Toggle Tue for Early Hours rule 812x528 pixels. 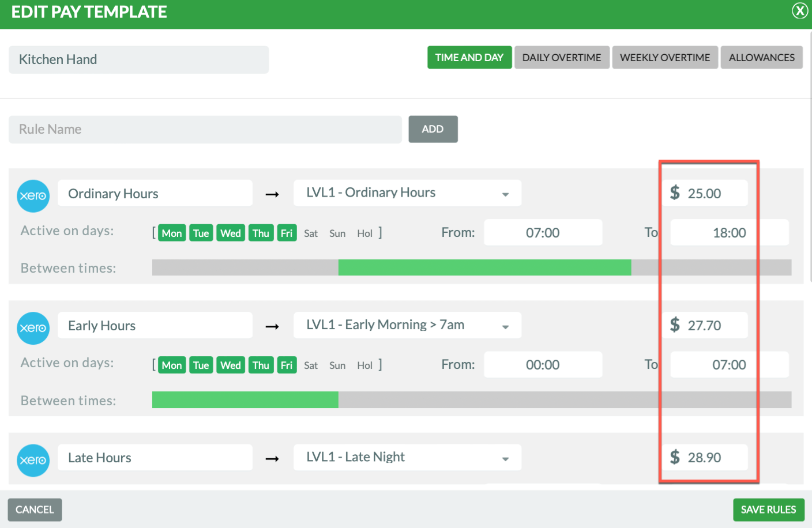click(x=201, y=365)
